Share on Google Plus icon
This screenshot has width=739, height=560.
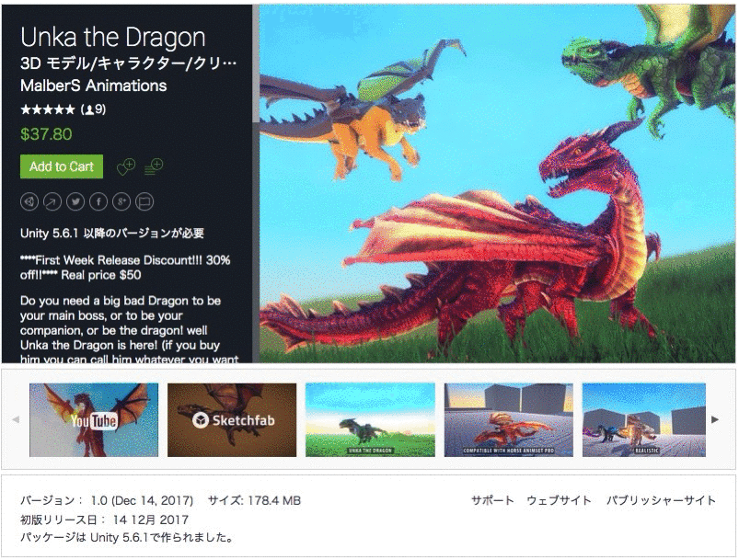point(121,202)
